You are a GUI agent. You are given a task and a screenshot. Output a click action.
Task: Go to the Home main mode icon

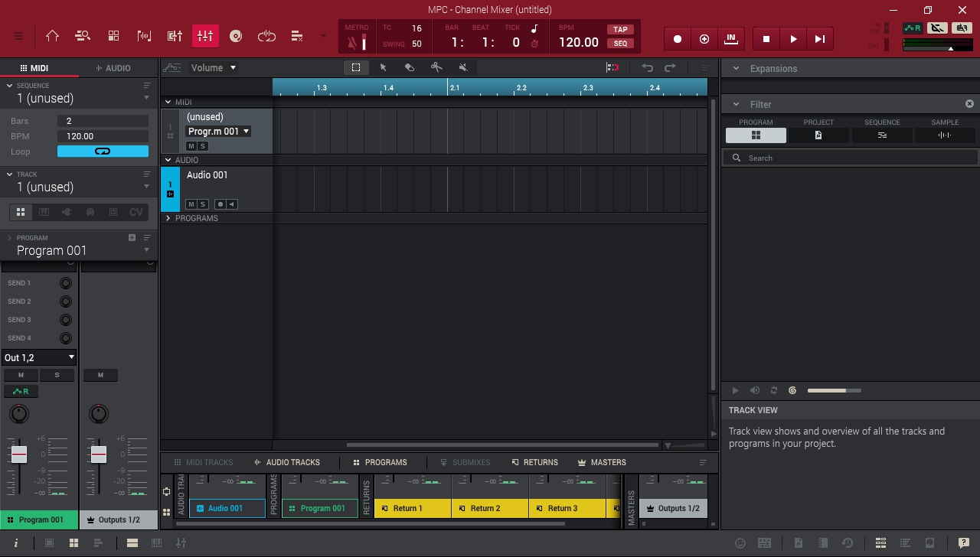pyautogui.click(x=52, y=36)
